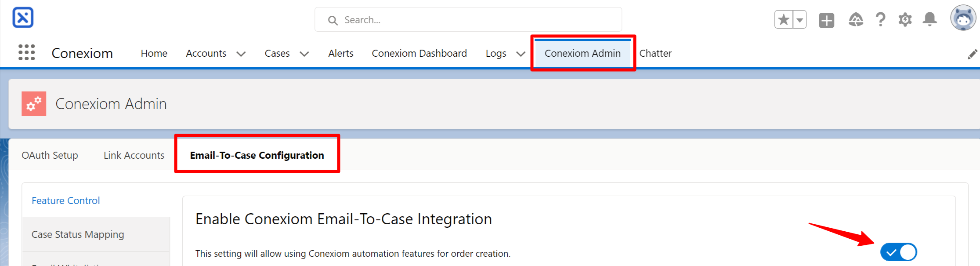The image size is (980, 266).
Task: Open the Trailhead guidance icon
Action: click(x=856, y=20)
